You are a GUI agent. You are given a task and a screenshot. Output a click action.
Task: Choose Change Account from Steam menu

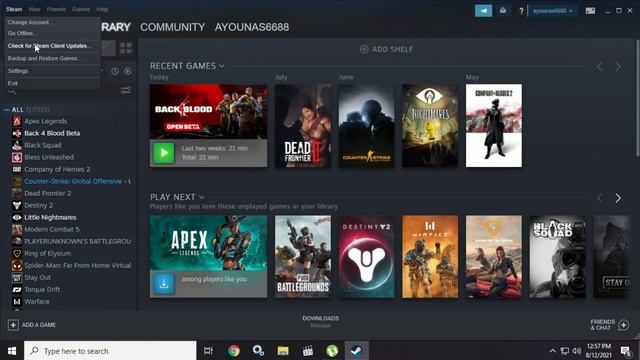click(29, 22)
